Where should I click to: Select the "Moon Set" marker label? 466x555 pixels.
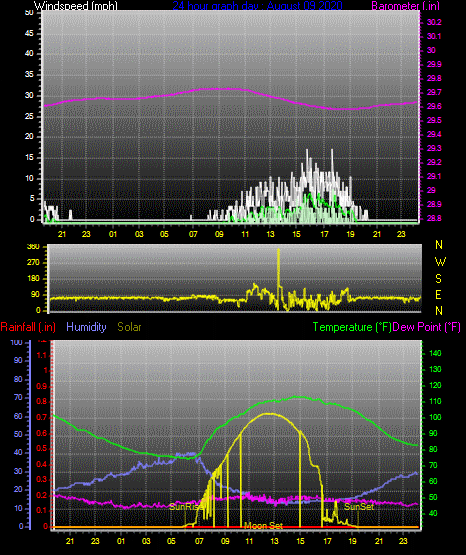264,526
